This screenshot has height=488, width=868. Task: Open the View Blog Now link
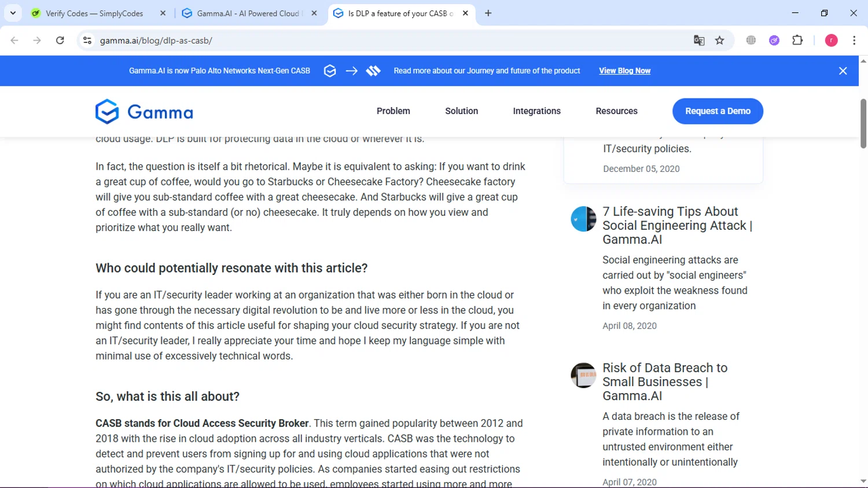click(625, 71)
